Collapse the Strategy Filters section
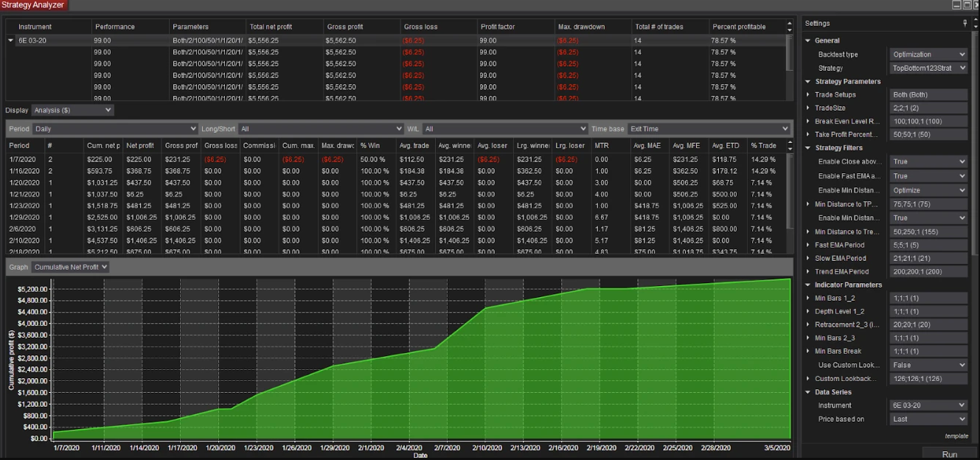Screen dimensions: 980x460 809,147
